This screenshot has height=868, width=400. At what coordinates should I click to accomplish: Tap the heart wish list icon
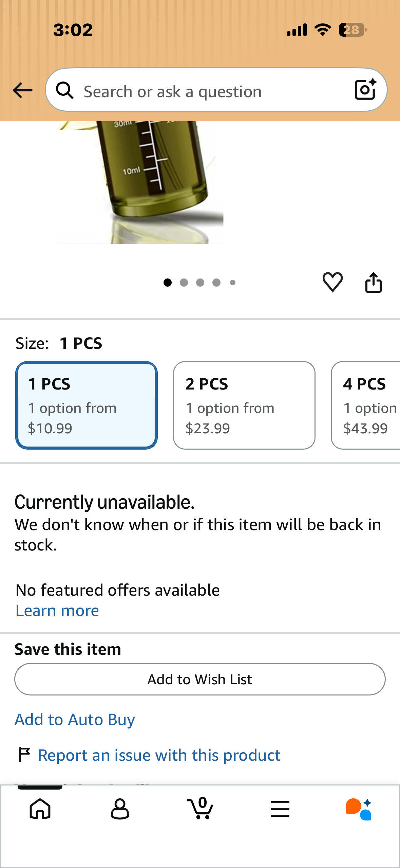point(332,282)
